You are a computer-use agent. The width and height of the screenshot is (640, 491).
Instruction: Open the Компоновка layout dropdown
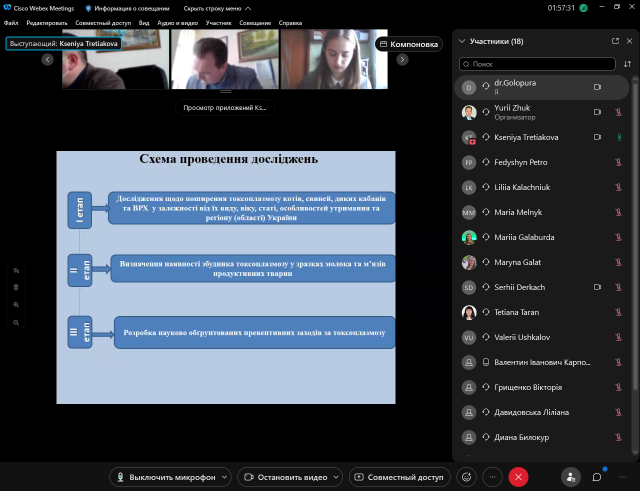[x=409, y=44]
